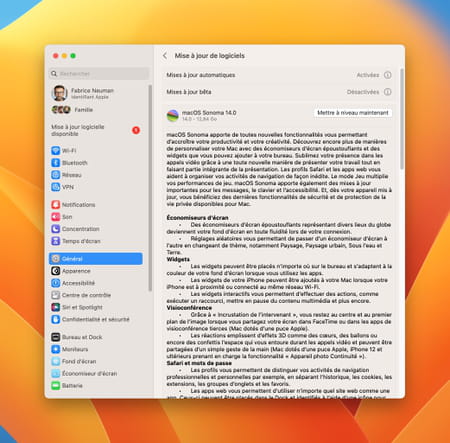The image size is (450, 443).
Task: Click the Concentration moon icon
Action: click(56, 229)
